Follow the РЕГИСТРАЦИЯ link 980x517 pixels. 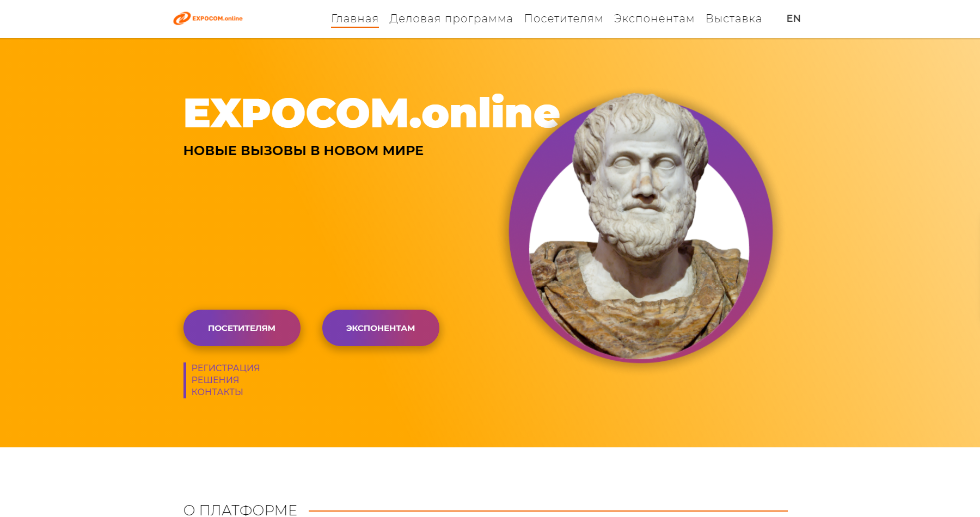coord(225,368)
